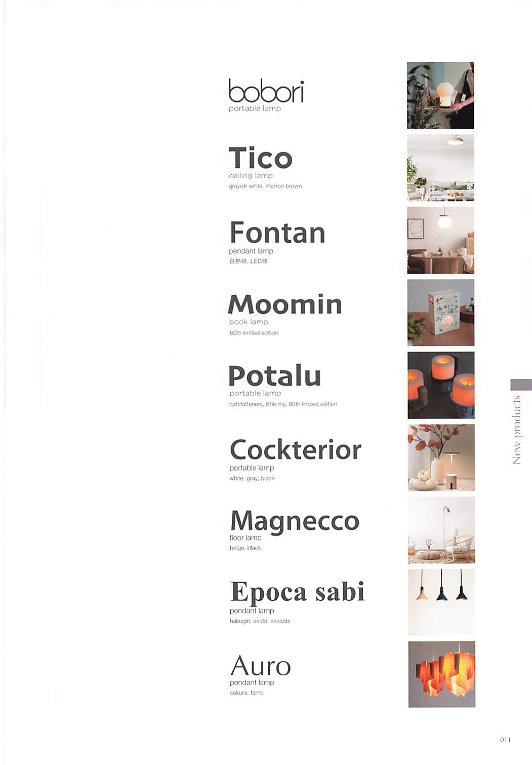Screen dimensions: 532x765
Task: Click the Magnecco floor lamp title
Action: [295, 522]
